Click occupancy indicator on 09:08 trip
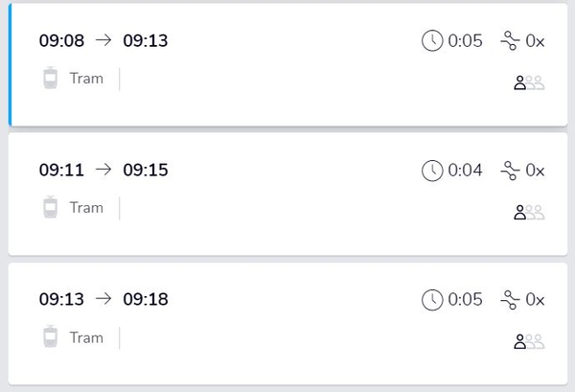The height and width of the screenshot is (392, 575). click(529, 83)
